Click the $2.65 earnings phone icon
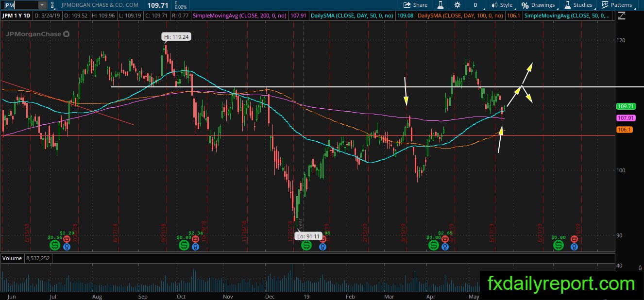Image resolution: width=644 pixels, height=300 pixels. tap(444, 239)
